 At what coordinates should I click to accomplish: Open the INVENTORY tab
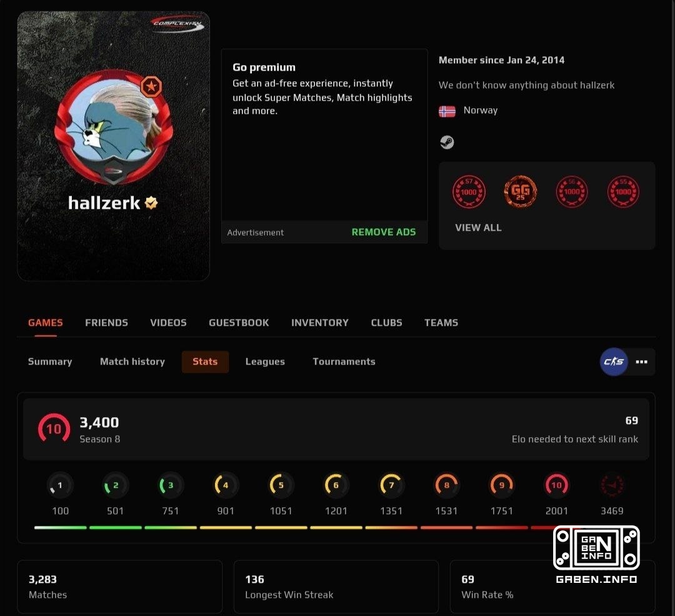(320, 323)
